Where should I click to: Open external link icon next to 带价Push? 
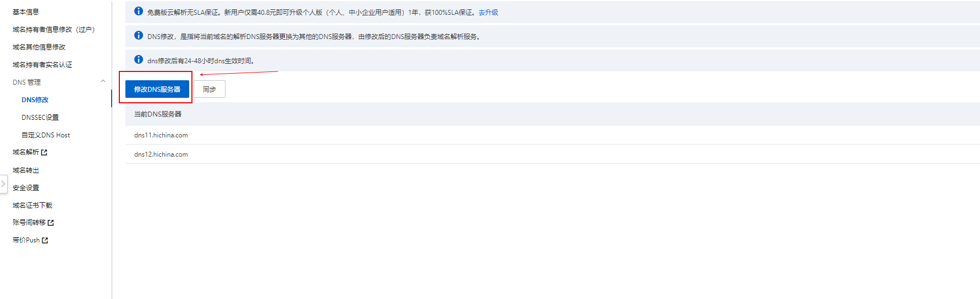pyautogui.click(x=45, y=240)
